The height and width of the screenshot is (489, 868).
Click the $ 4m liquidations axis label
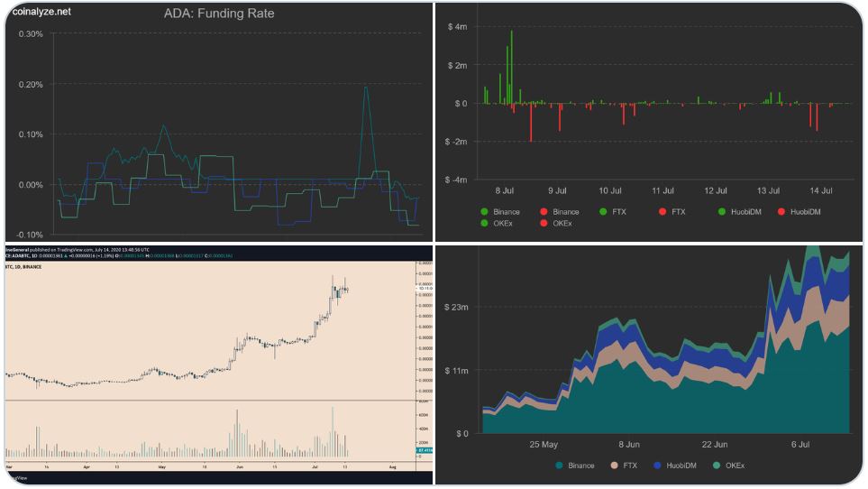coord(457,26)
